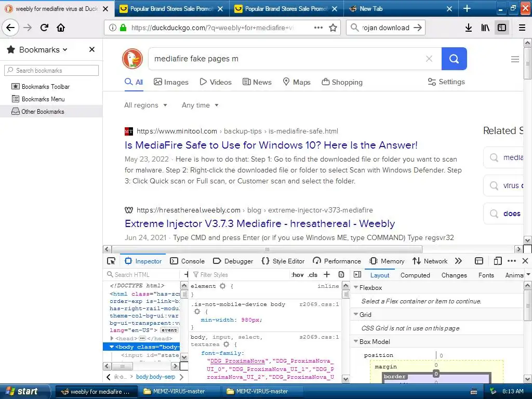Screen dimensions: 532x399
Task: Switch to Images search tab
Action: (x=171, y=82)
